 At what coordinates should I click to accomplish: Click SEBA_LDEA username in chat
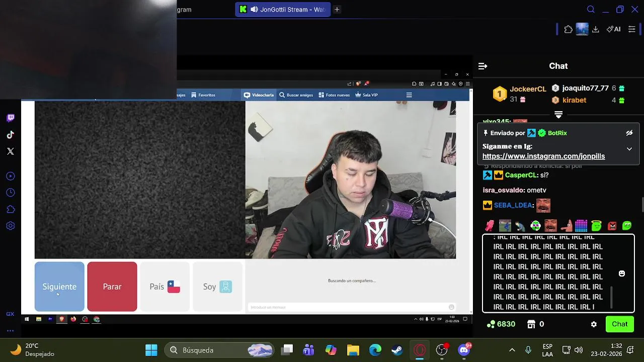(513, 205)
